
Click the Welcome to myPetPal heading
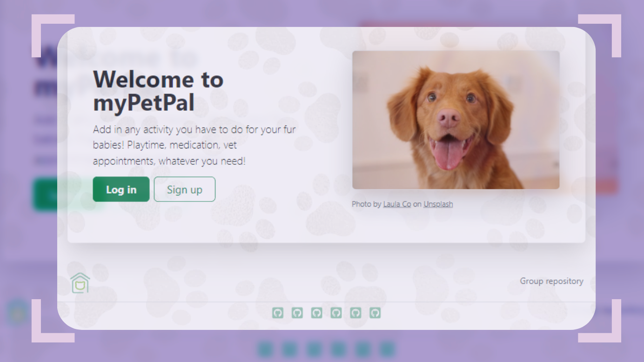point(158,91)
